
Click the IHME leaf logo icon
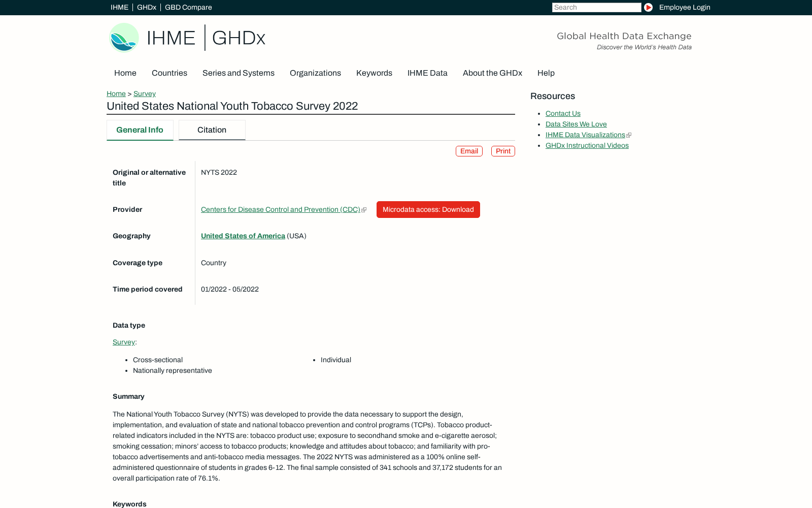pos(124,38)
